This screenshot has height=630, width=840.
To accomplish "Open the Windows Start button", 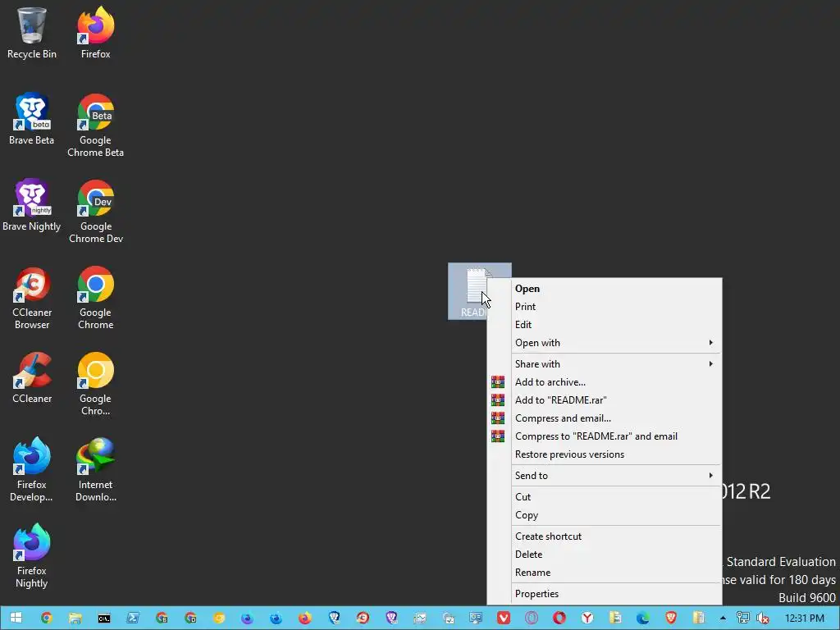I will pyautogui.click(x=16, y=619).
